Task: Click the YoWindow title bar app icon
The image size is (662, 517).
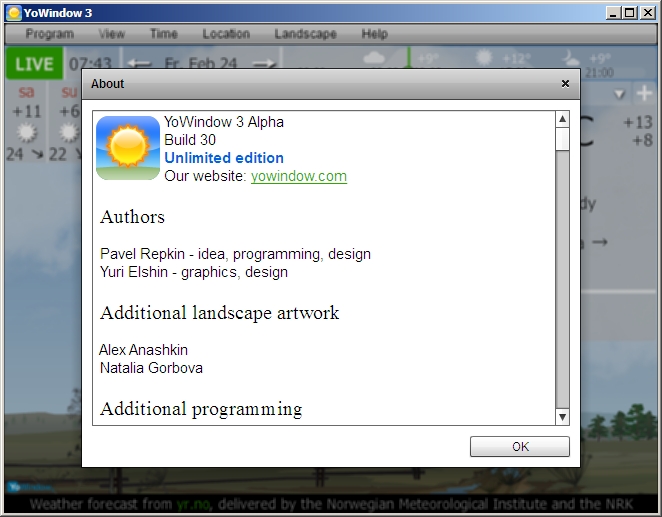Action: [x=14, y=13]
